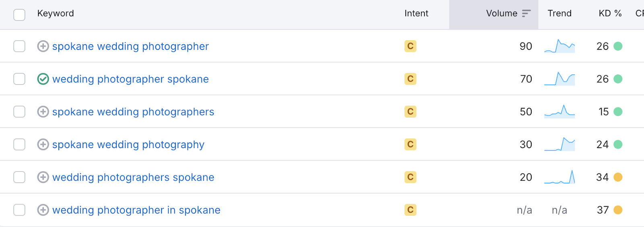Sort by KD % column header
Screen dimensions: 644x227
(x=610, y=14)
